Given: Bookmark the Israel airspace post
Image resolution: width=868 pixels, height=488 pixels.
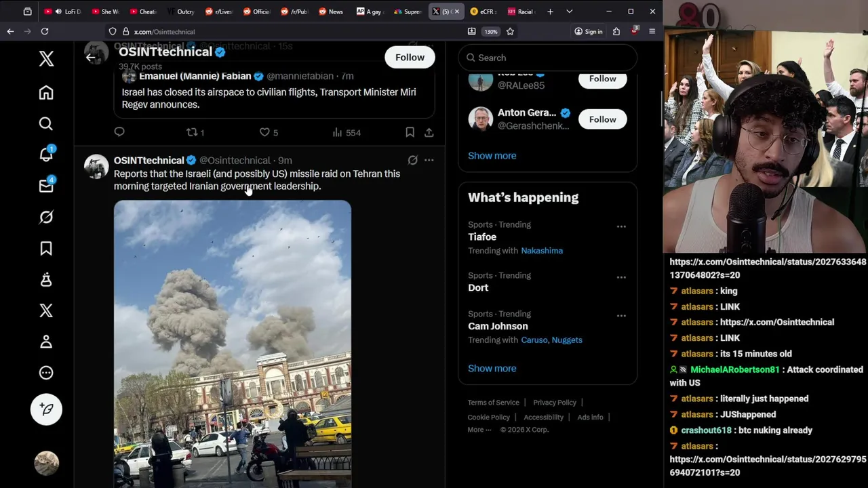Looking at the screenshot, I should [x=410, y=132].
